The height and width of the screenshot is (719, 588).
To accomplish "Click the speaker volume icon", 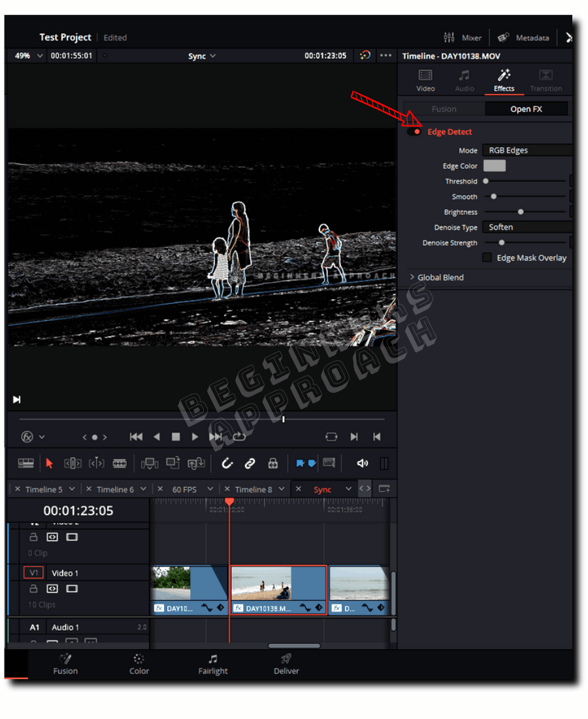I will point(362,463).
